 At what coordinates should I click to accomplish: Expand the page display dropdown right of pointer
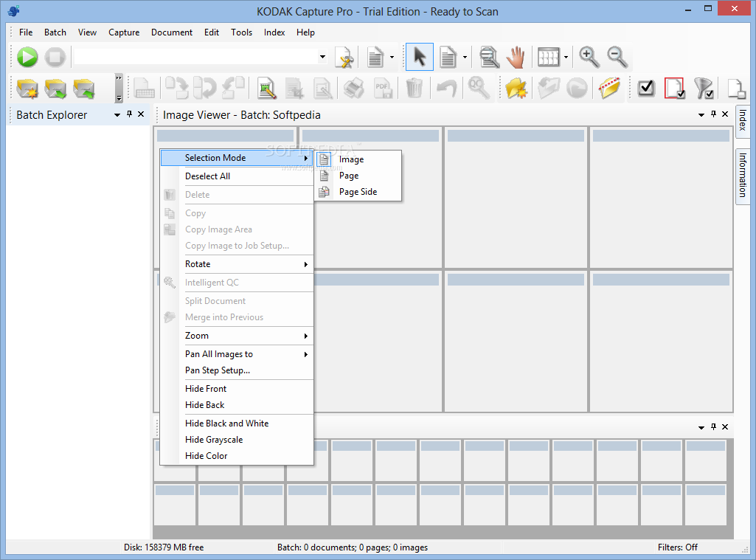coord(465,58)
